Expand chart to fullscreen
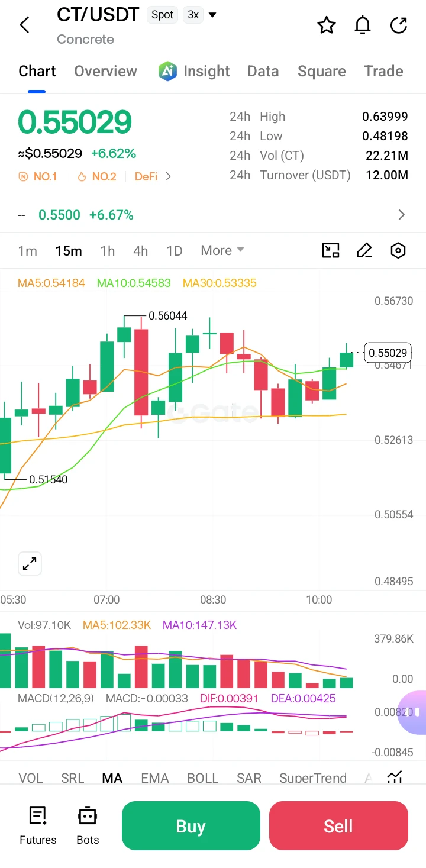Viewport: 426px width, 868px height. click(x=30, y=564)
